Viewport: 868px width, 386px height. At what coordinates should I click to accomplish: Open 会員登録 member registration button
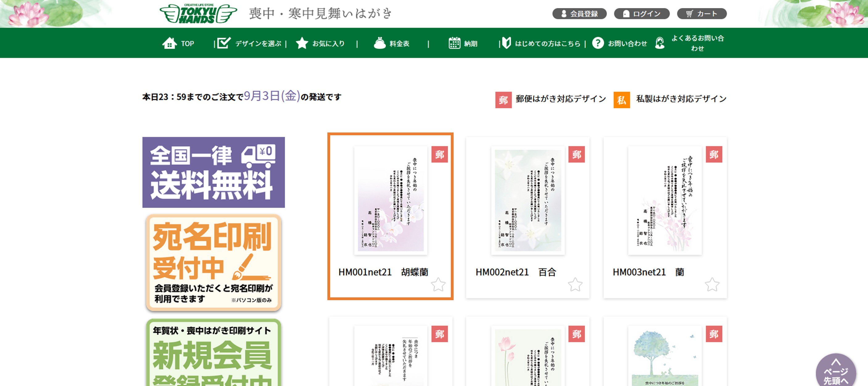[x=579, y=14]
